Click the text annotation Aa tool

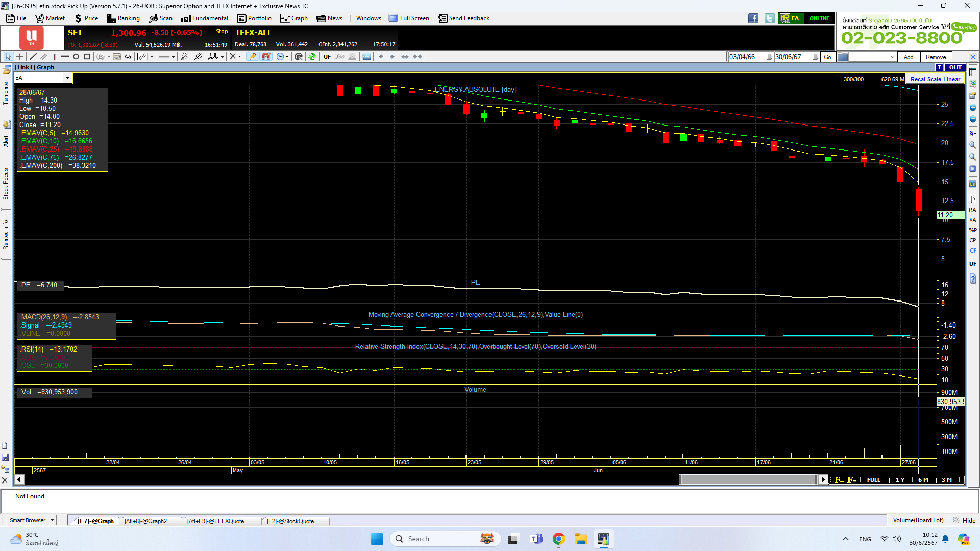tap(128, 57)
